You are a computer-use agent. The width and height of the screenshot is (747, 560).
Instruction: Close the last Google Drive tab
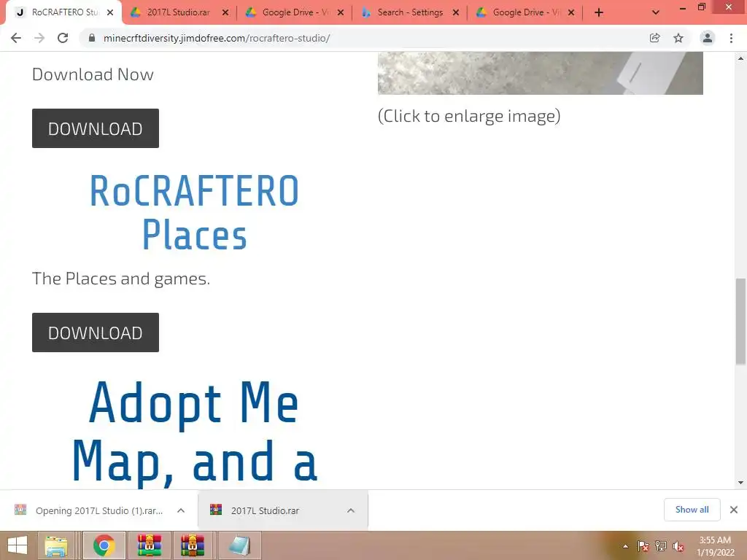click(571, 12)
